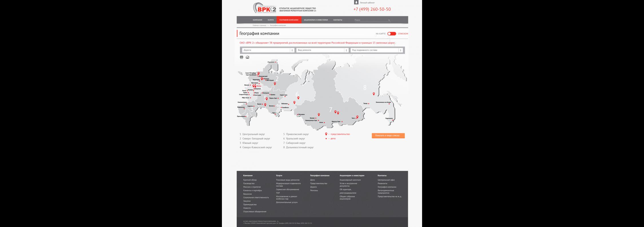Open the Род подвижного состава dropdown
The width and height of the screenshot is (644, 227).
point(377,50)
